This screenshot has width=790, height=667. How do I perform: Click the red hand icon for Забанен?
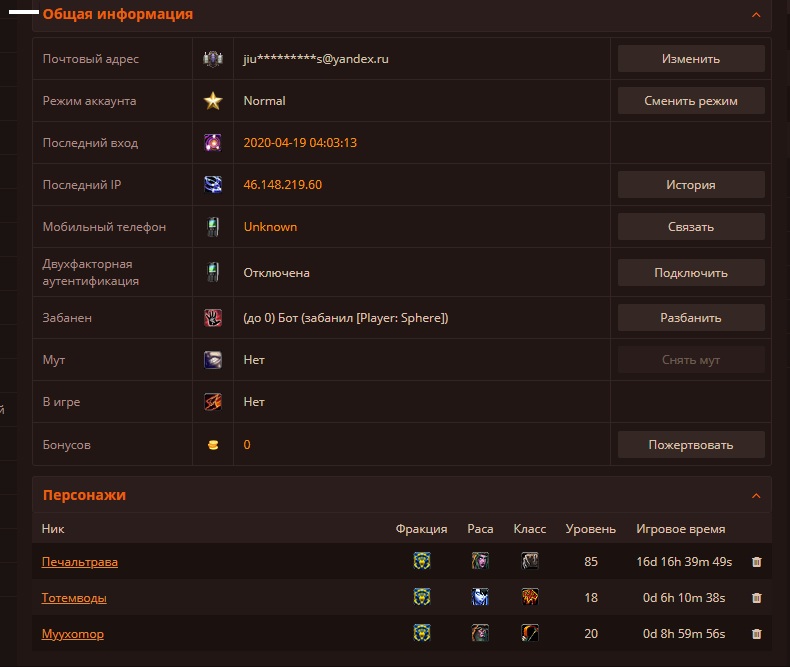tap(213, 318)
